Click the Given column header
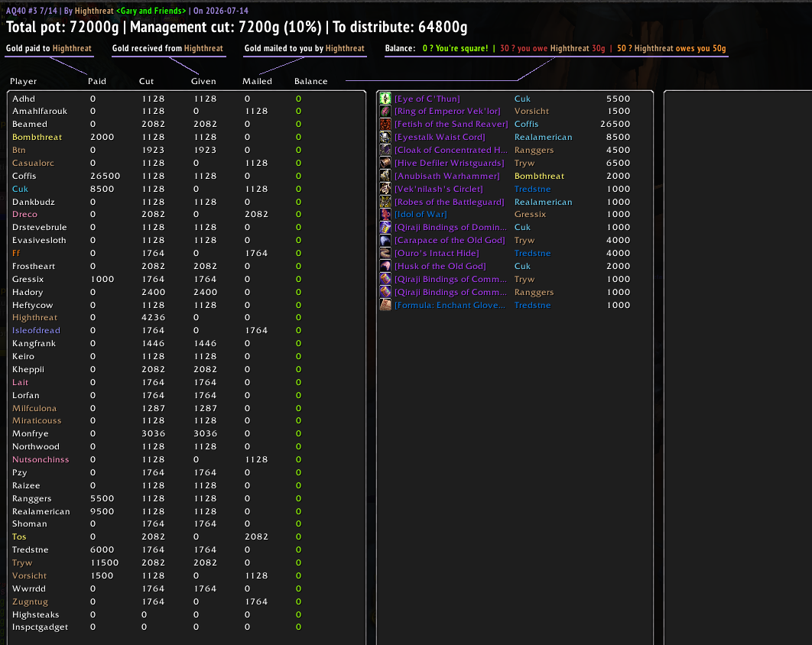 coord(203,81)
